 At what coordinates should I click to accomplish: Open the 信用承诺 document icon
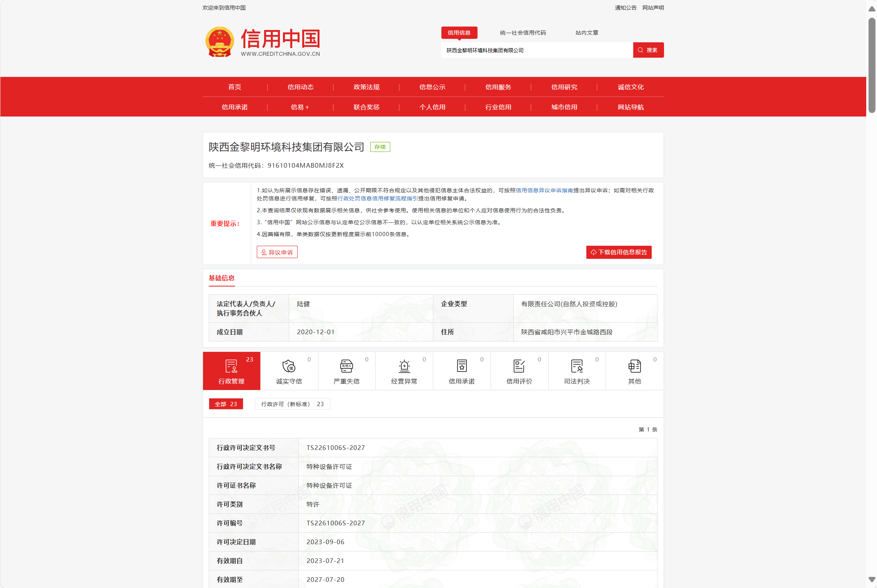coord(462,366)
